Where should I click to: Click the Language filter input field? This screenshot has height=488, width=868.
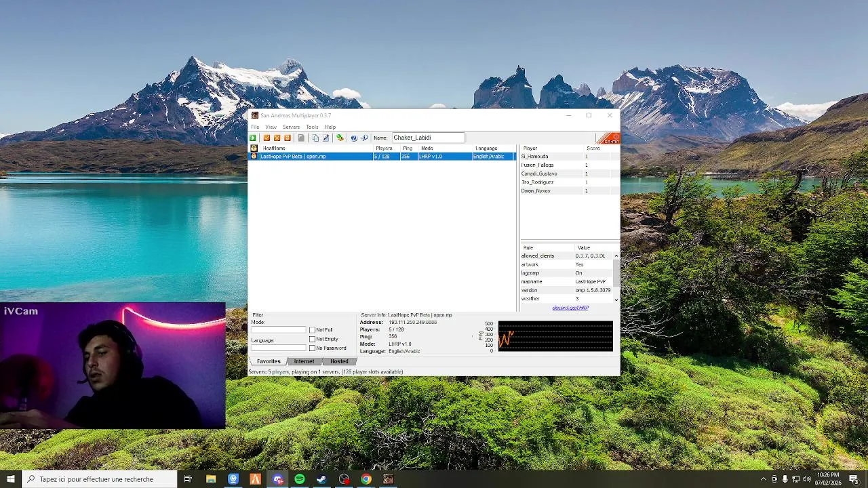coord(279,348)
